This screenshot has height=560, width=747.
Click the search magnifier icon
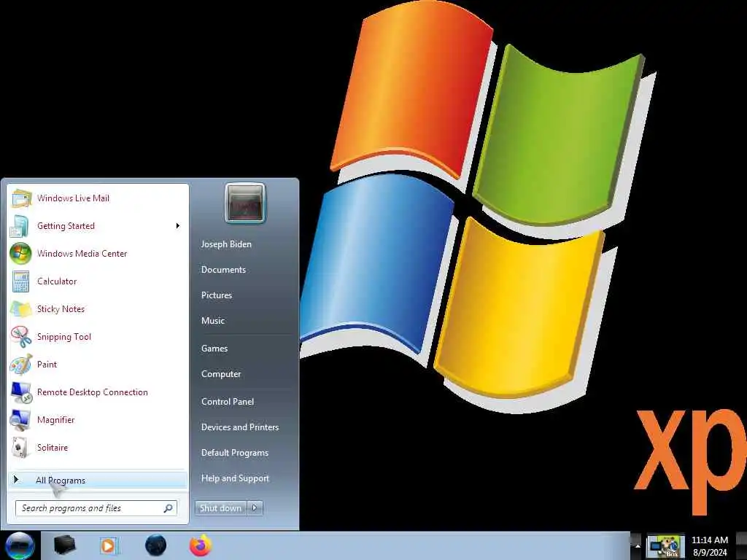coord(168,508)
